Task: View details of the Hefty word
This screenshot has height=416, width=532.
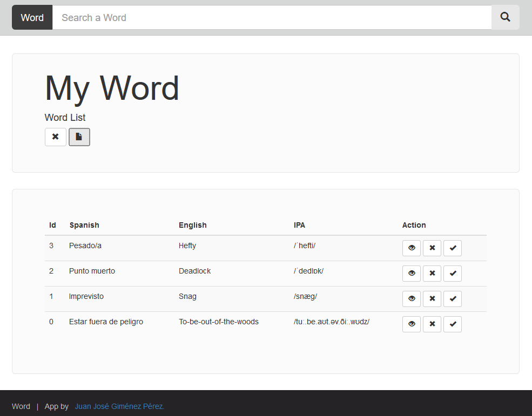Action: click(x=411, y=248)
